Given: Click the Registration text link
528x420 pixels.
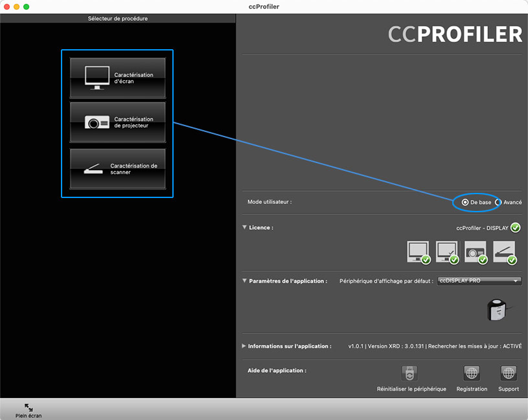Looking at the screenshot, I should pyautogui.click(x=472, y=389).
